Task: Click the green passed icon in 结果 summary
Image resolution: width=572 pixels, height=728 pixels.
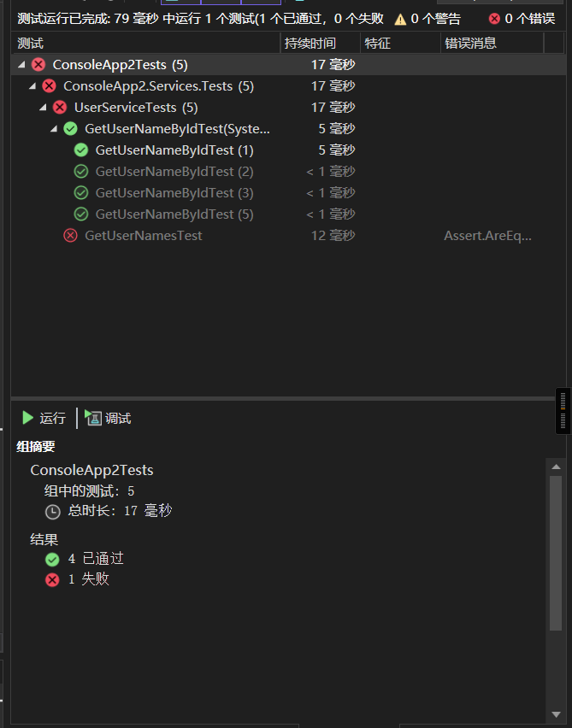Action: 52,560
